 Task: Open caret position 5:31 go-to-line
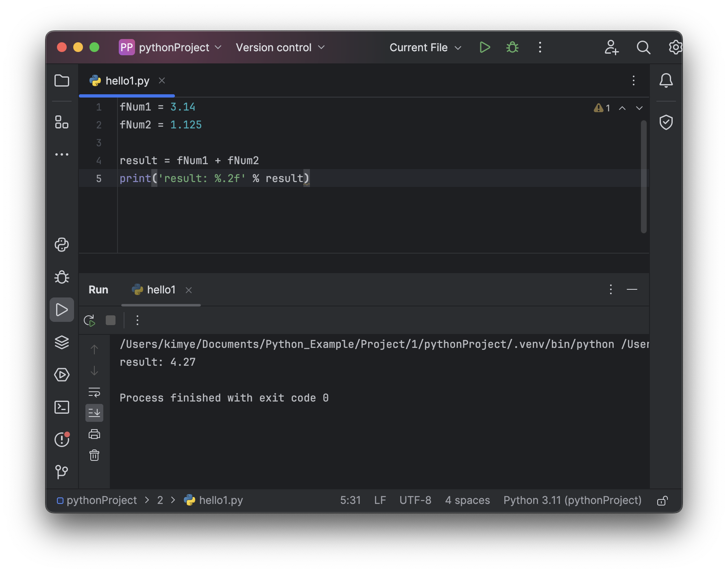click(351, 500)
